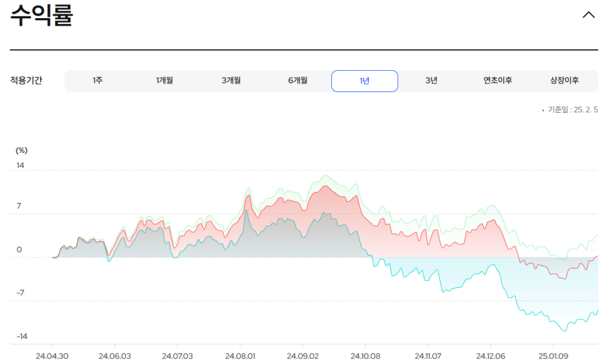The width and height of the screenshot is (606, 364).
Task: Click the -7 y-axis value label
Action: coord(20,293)
